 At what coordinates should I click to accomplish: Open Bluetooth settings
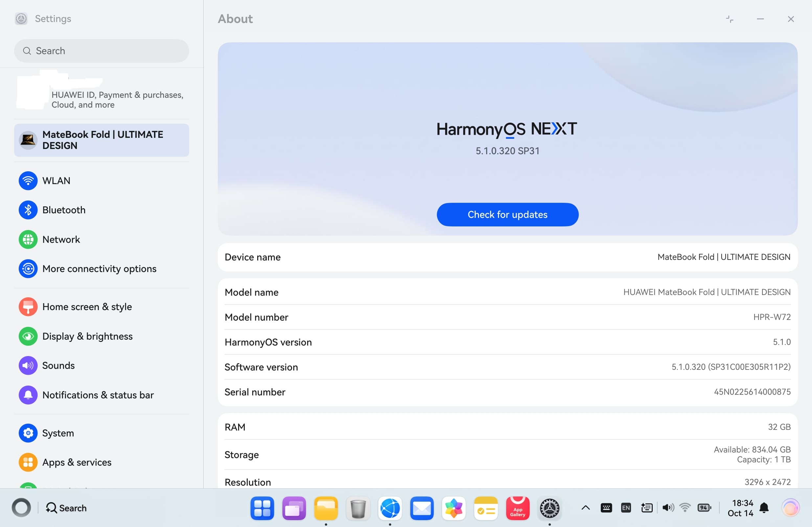click(x=64, y=210)
